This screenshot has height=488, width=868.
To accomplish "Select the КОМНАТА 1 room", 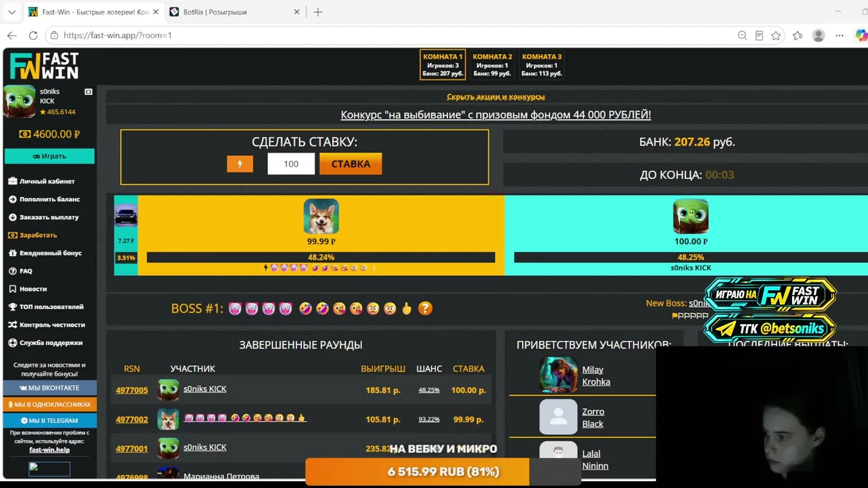I will (443, 65).
